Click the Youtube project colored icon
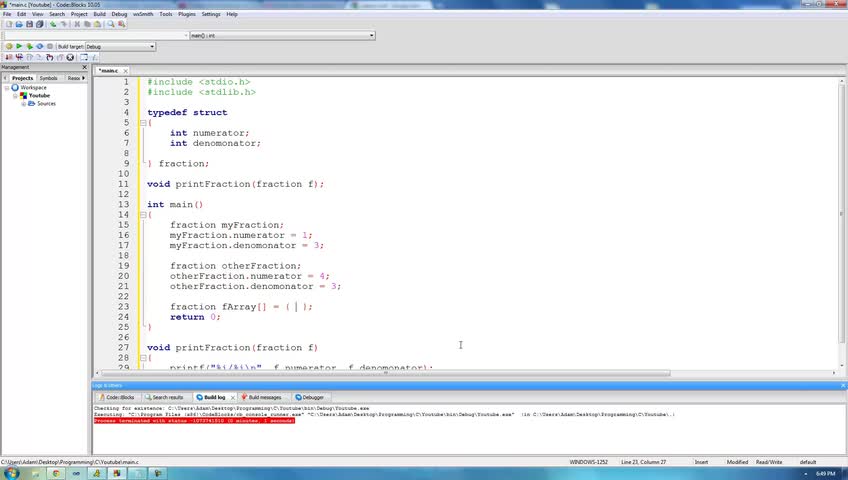Viewport: 848px width, 480px height. point(23,95)
